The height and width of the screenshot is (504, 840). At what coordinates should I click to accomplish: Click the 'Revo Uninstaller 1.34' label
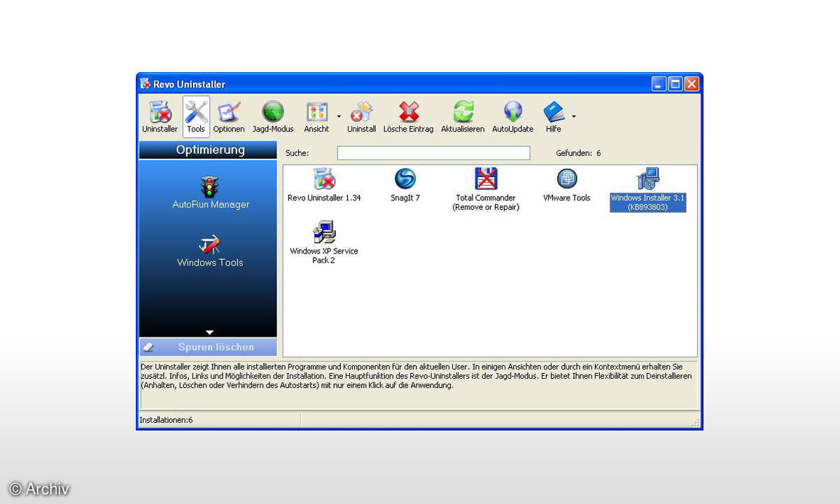pos(324,198)
